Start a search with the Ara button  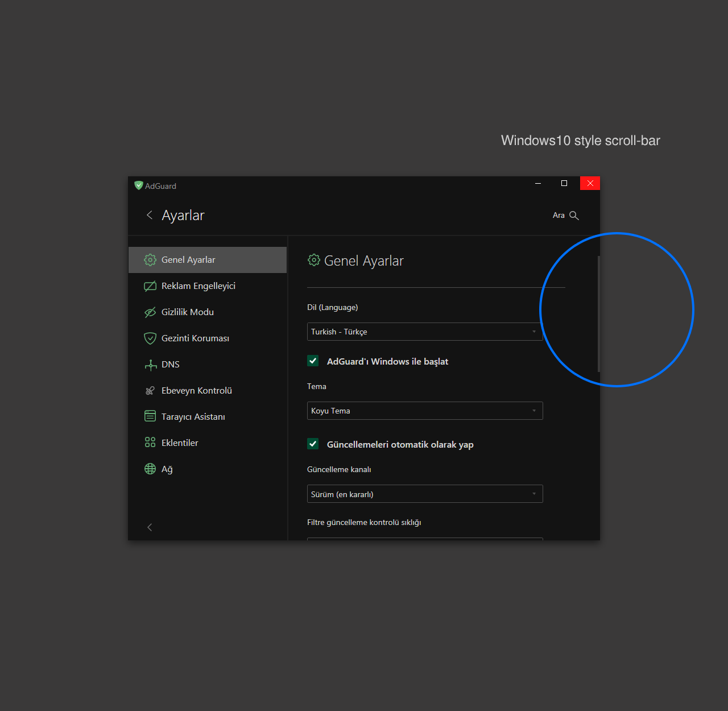(565, 215)
